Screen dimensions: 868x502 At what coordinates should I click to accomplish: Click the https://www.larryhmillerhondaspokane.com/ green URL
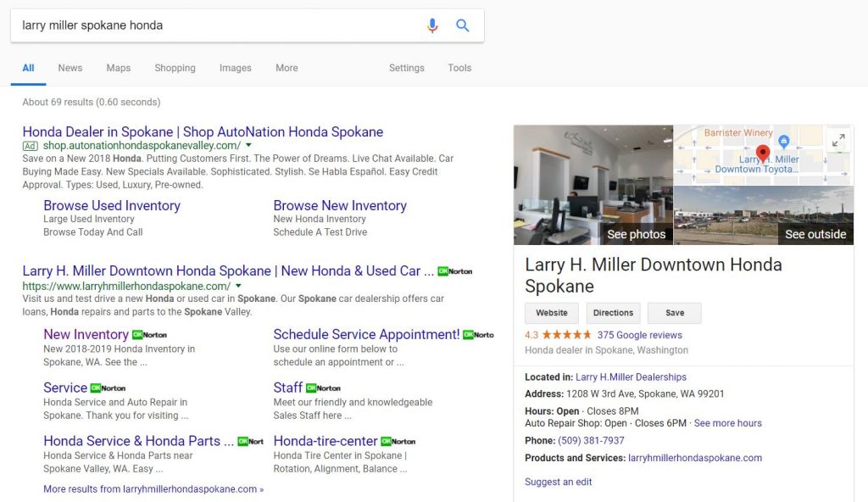(126, 287)
